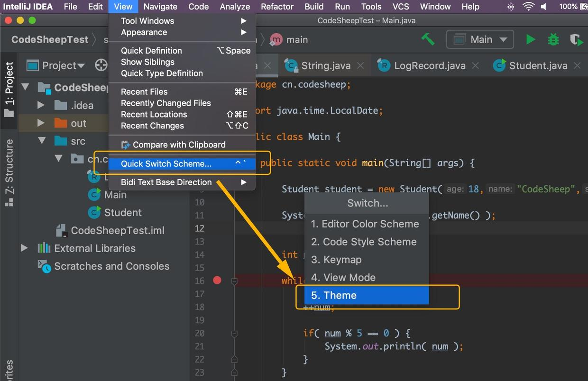Switch to the Student.java tab
This screenshot has height=381, width=588.
pos(538,65)
